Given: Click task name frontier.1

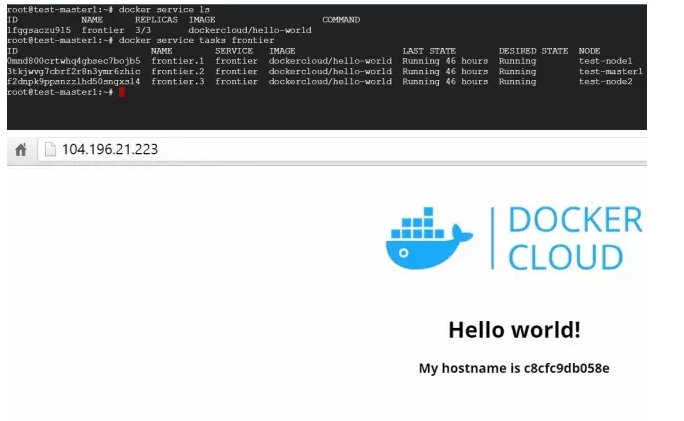Looking at the screenshot, I should click(x=178, y=61).
